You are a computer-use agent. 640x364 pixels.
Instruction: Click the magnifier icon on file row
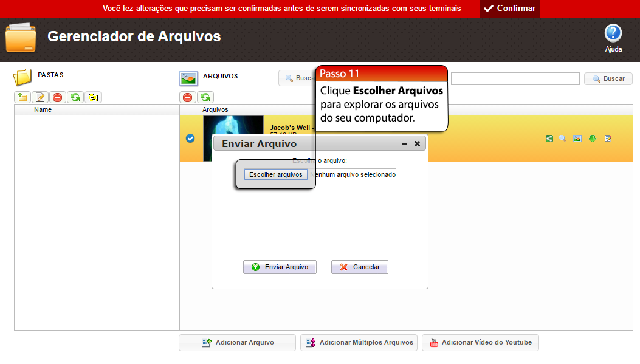(563, 139)
